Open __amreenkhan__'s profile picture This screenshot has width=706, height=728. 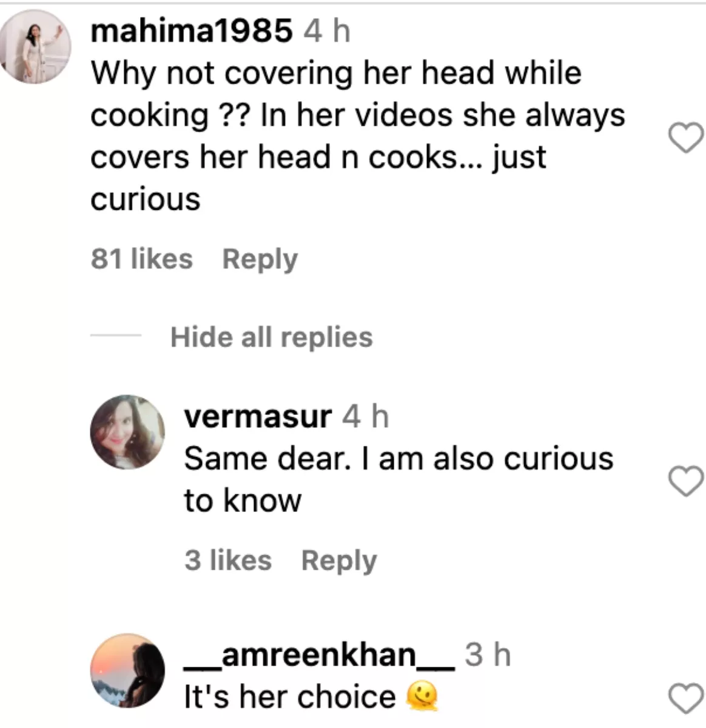click(127, 672)
